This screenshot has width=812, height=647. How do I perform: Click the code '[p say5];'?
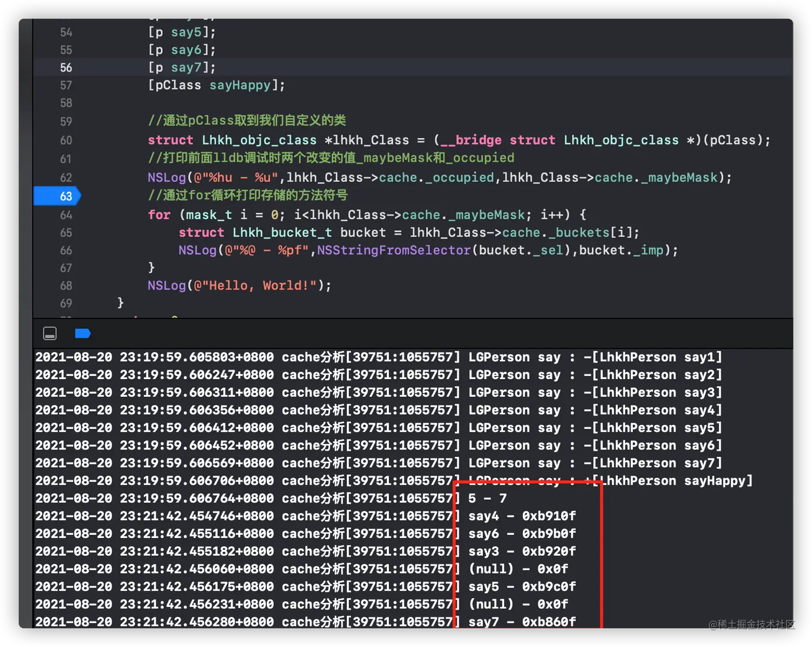pyautogui.click(x=182, y=32)
